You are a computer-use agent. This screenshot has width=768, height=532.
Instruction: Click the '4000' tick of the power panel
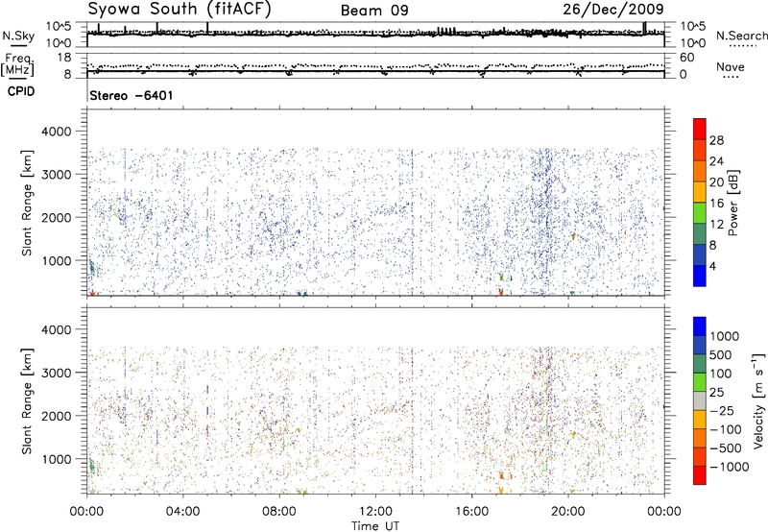pyautogui.click(x=56, y=132)
